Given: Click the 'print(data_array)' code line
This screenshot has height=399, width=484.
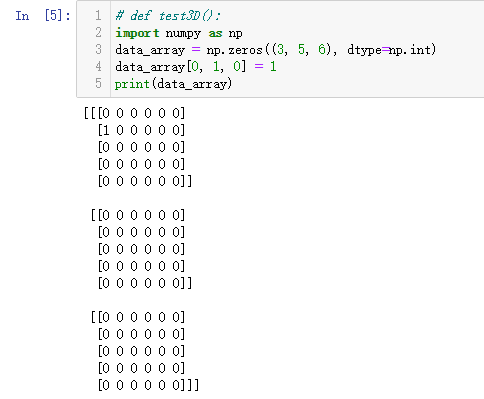Looking at the screenshot, I should click(173, 84).
